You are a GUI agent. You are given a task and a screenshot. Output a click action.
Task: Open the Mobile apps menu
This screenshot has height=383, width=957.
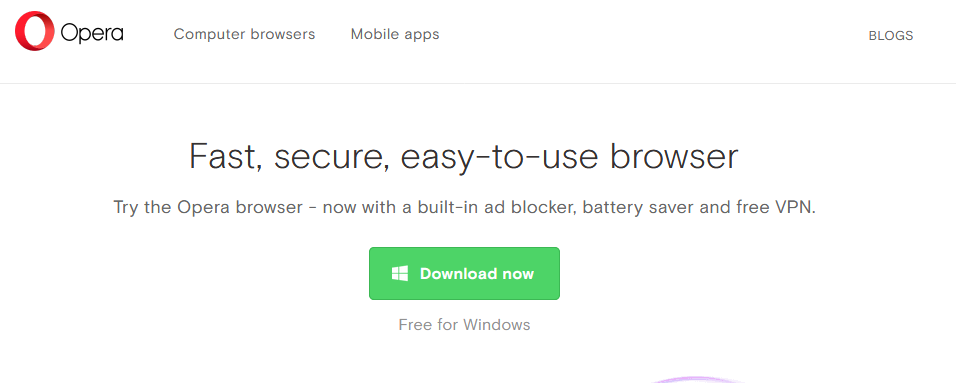pos(395,34)
